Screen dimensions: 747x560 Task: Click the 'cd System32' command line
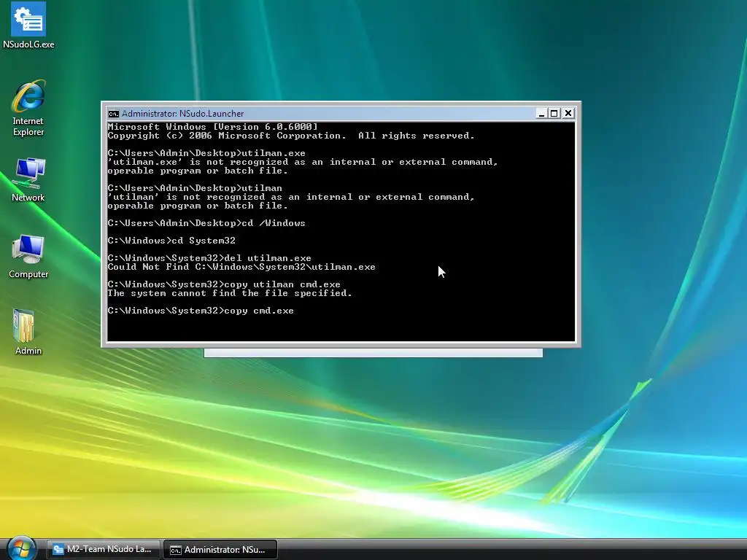[171, 241]
